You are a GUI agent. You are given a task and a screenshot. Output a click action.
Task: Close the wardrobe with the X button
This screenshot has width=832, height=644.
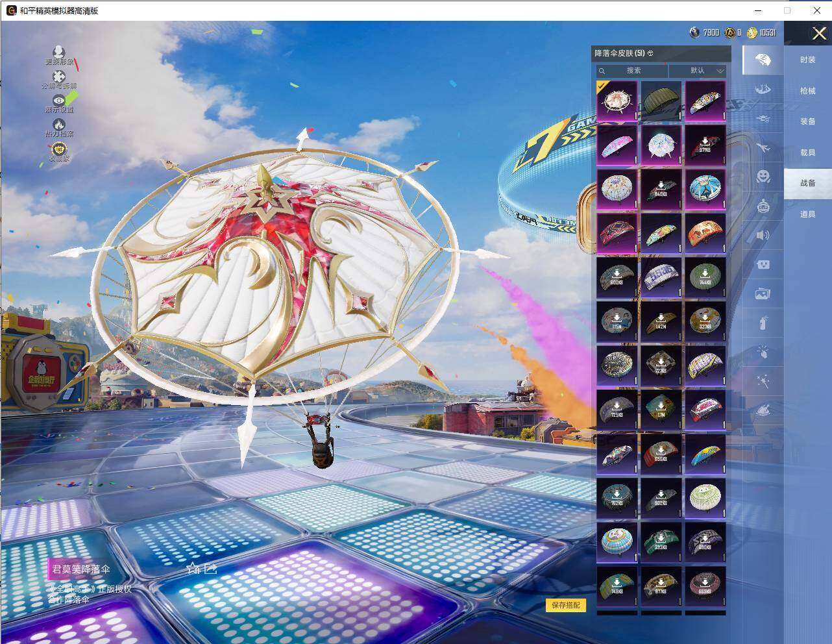(819, 33)
